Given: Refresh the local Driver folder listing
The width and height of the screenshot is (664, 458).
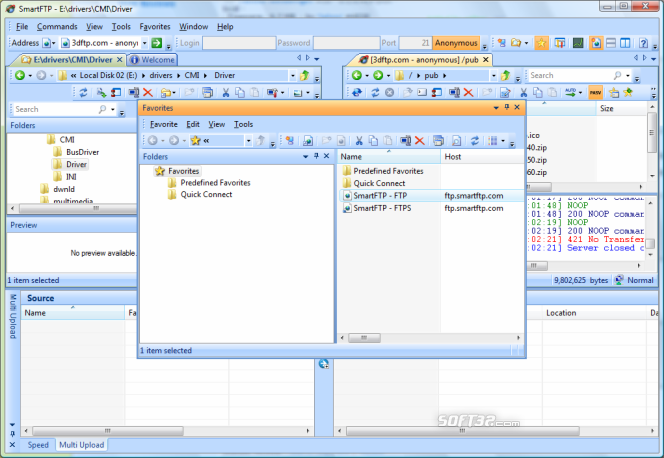Looking at the screenshot, I should tap(83, 92).
